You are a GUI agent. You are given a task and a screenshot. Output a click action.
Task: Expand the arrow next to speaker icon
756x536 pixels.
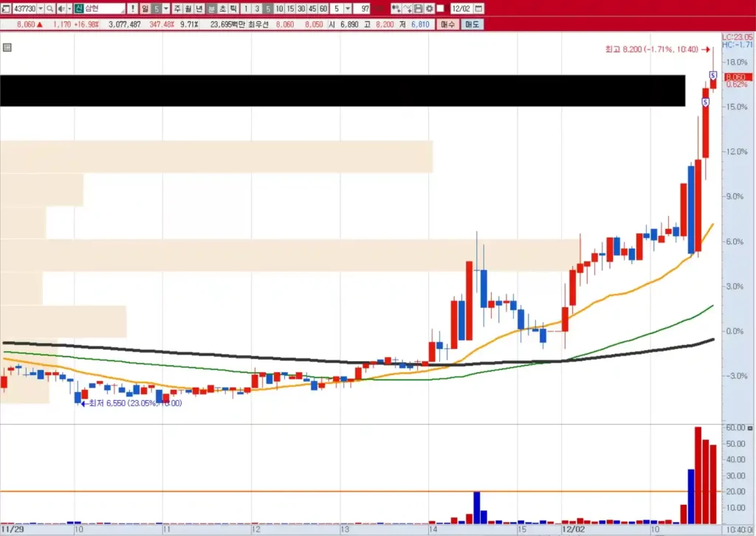pyautogui.click(x=69, y=9)
